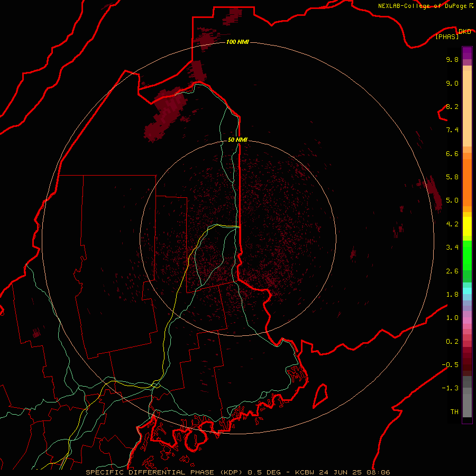
Task: Pick the yellow band on the color bar
Action: tap(467, 226)
